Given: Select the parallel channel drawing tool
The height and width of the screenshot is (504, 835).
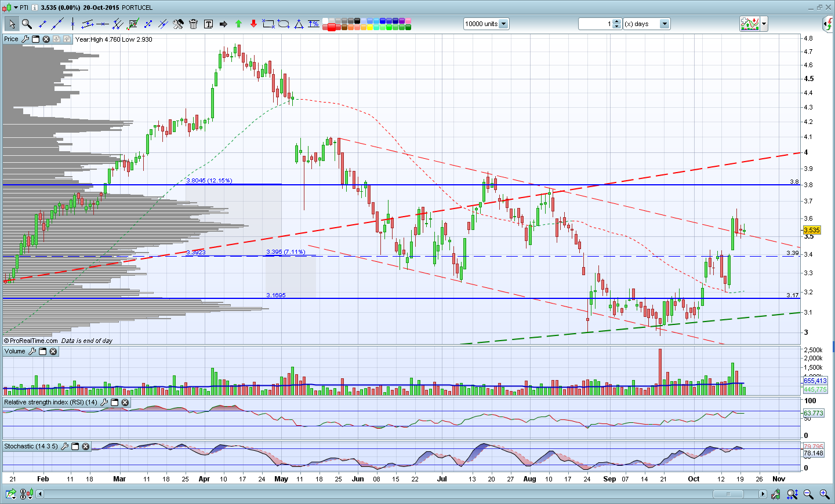Looking at the screenshot, I should coord(88,24).
